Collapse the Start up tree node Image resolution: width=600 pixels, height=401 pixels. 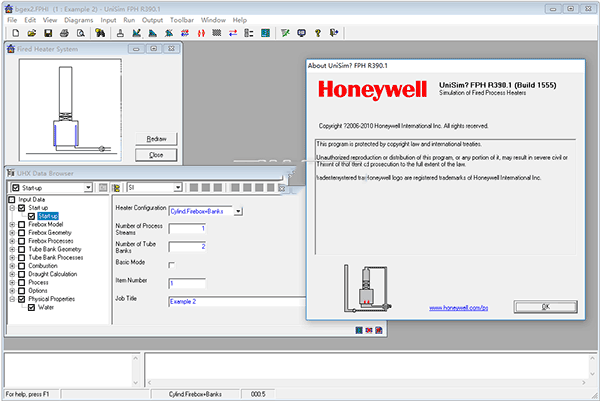pos(12,208)
